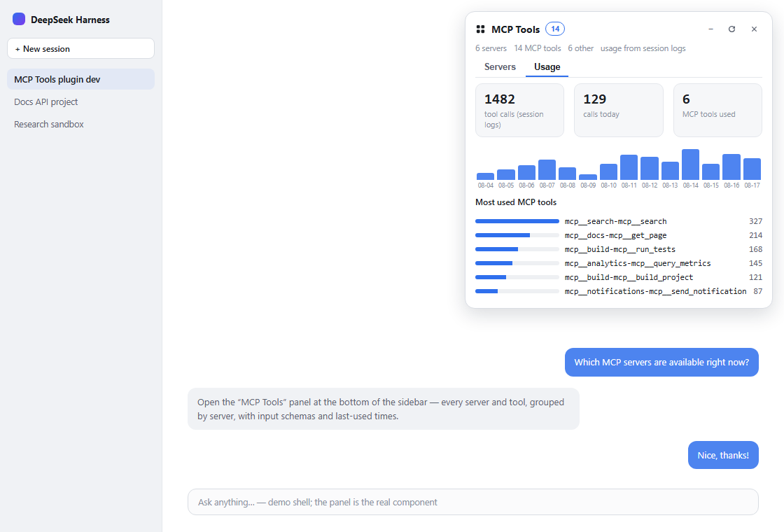Click the 08-14 bar in the chart

(x=690, y=164)
